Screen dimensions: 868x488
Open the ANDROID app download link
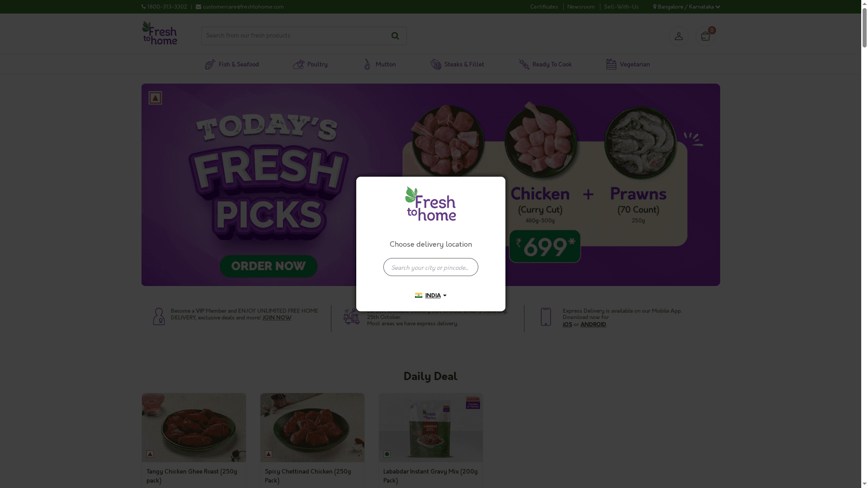point(593,324)
